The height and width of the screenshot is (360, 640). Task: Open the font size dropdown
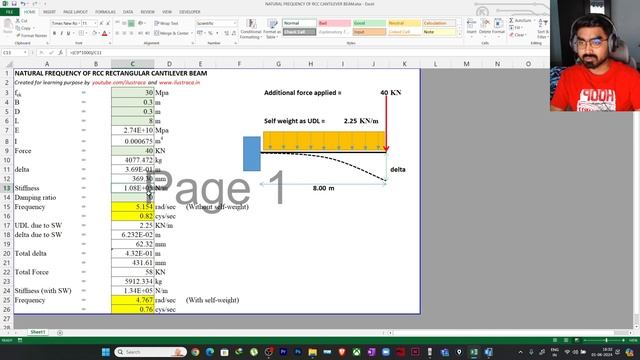89,23
